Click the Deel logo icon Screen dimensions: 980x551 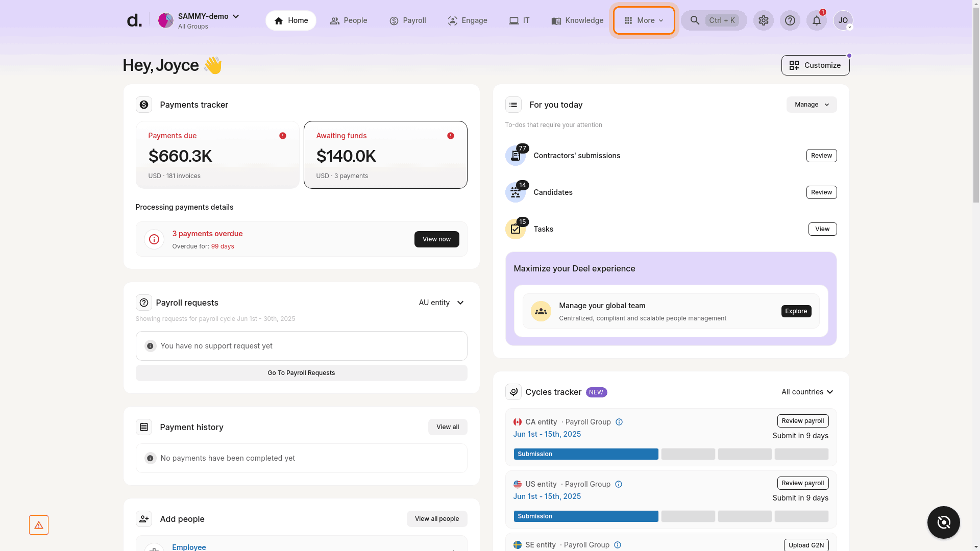coord(134,20)
